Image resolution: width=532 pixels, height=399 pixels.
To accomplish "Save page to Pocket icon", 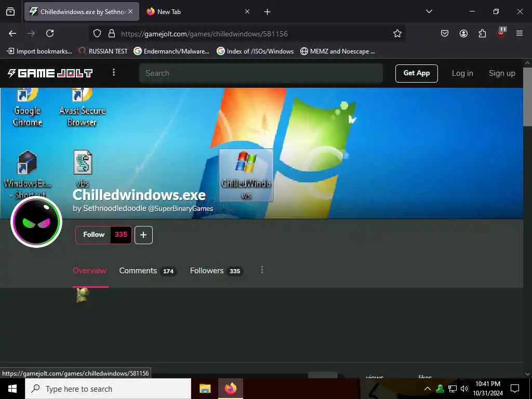I will (x=445, y=33).
